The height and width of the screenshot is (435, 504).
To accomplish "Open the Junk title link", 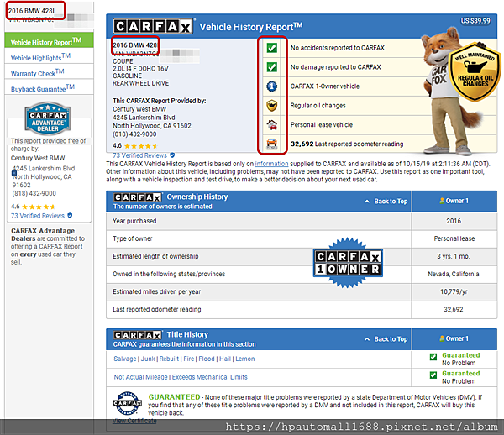I will (148, 359).
